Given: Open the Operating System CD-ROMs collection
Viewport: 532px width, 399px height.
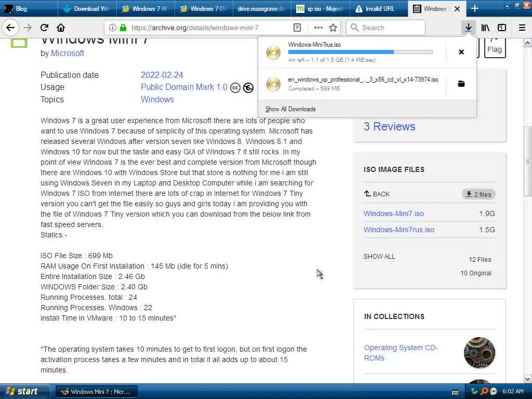Looking at the screenshot, I should pos(401,353).
